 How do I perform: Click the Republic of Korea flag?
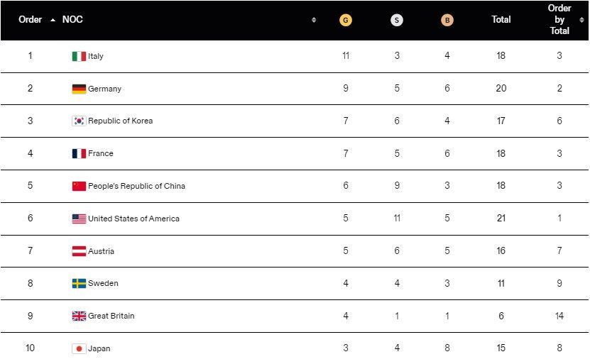coord(79,121)
